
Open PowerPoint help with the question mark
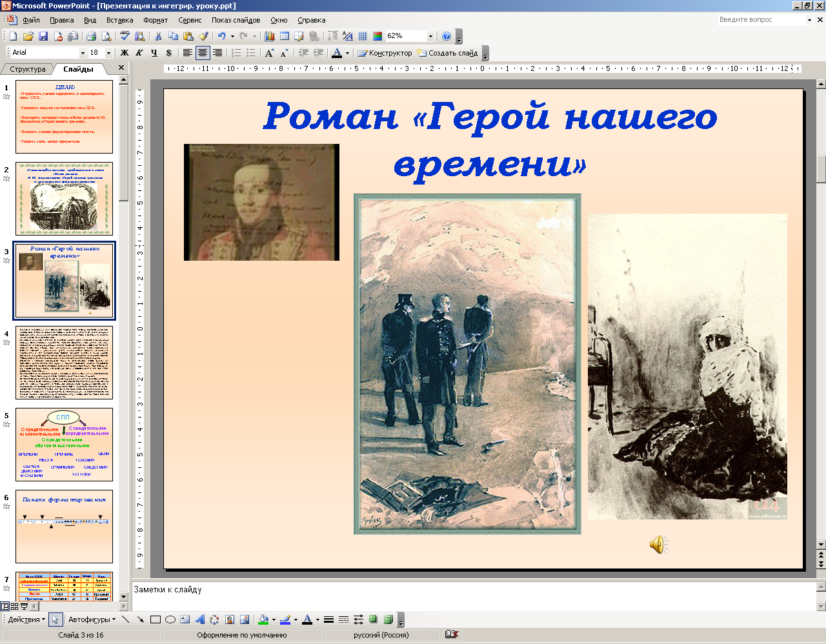click(x=447, y=36)
